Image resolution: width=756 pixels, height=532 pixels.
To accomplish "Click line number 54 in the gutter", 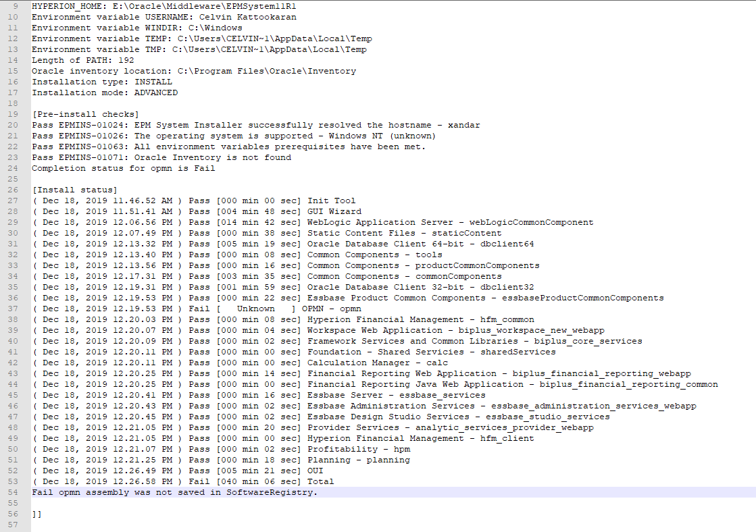I will [x=13, y=492].
